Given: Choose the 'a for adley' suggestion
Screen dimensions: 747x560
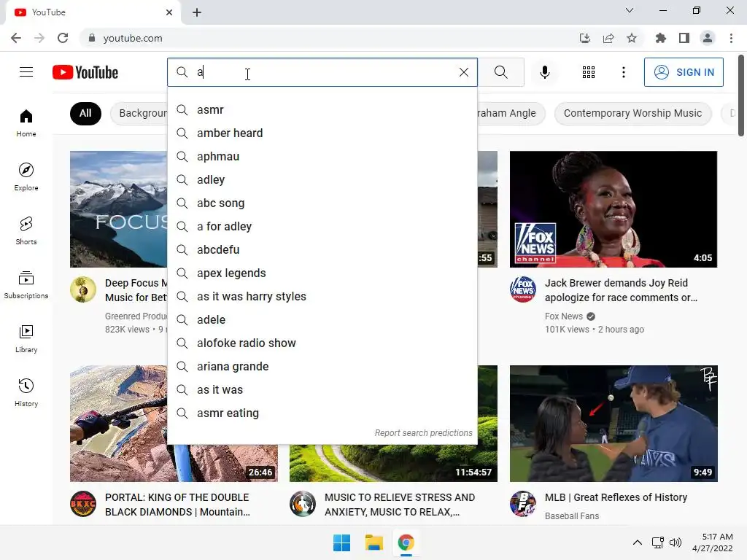Looking at the screenshot, I should coord(322,226).
